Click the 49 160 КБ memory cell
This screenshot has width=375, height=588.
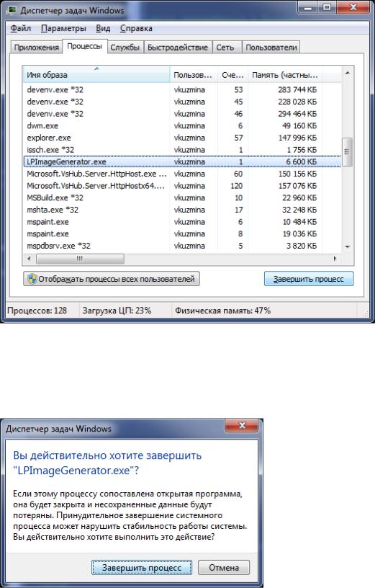tap(299, 125)
